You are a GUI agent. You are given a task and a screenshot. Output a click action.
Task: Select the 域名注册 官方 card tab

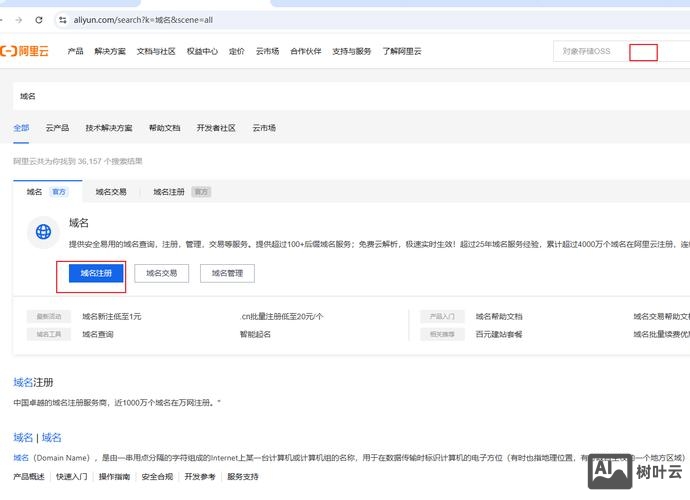pyautogui.click(x=182, y=192)
